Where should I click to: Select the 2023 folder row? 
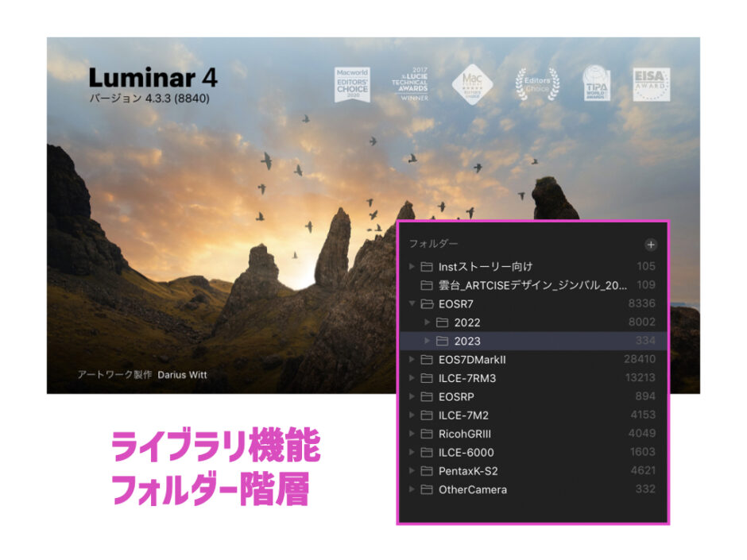[532, 341]
